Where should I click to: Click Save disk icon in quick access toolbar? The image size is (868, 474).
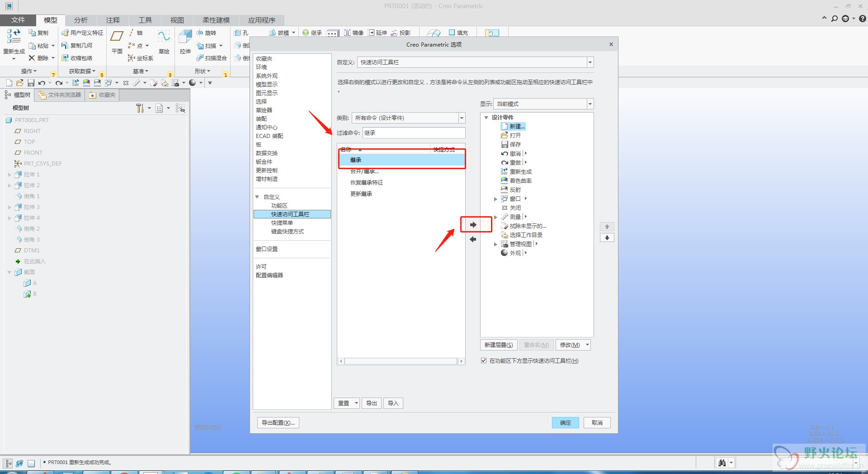click(x=31, y=83)
